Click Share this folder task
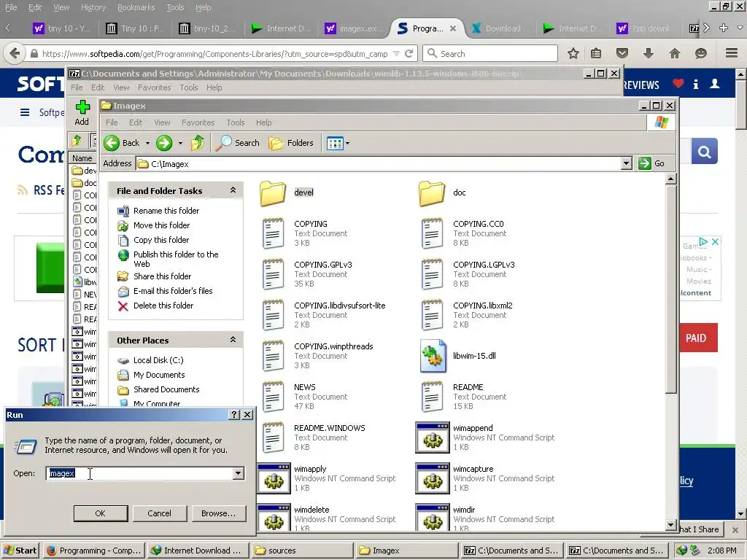The width and height of the screenshot is (747, 560). coord(163,276)
